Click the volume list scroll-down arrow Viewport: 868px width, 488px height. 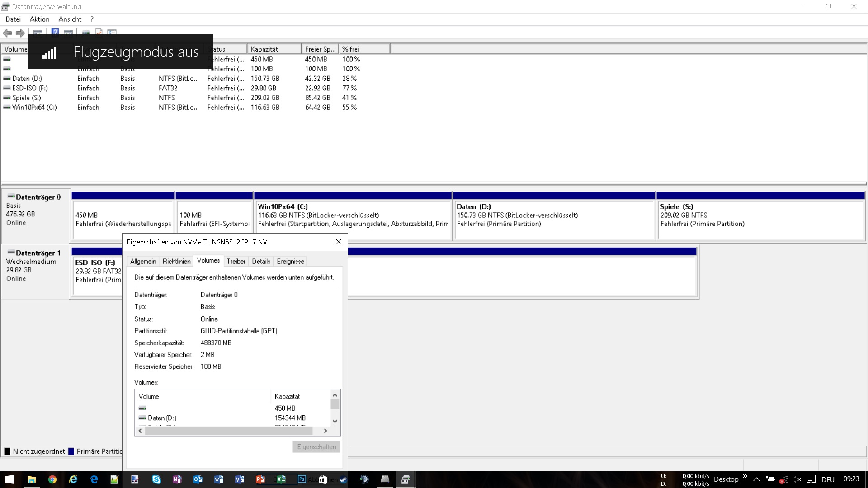pos(335,421)
